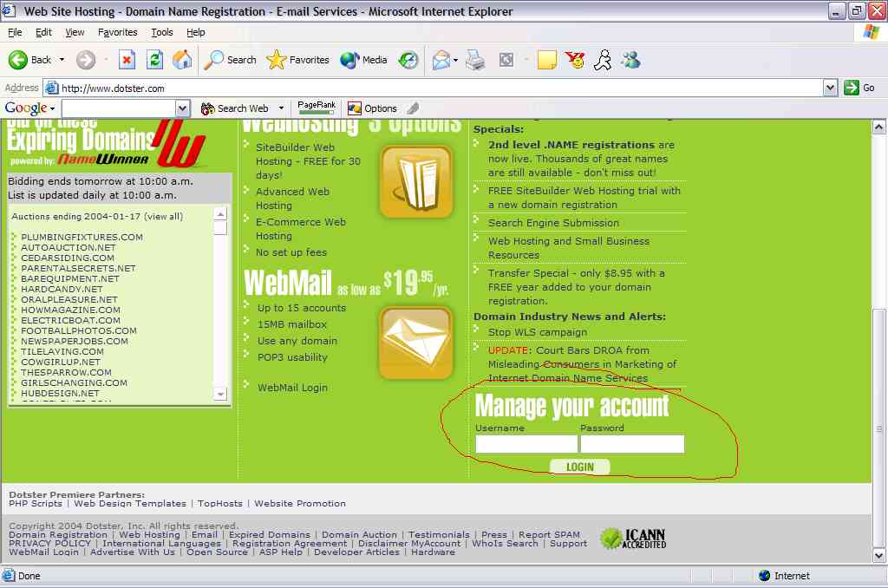Click the ICANN Accredited logo

point(633,539)
